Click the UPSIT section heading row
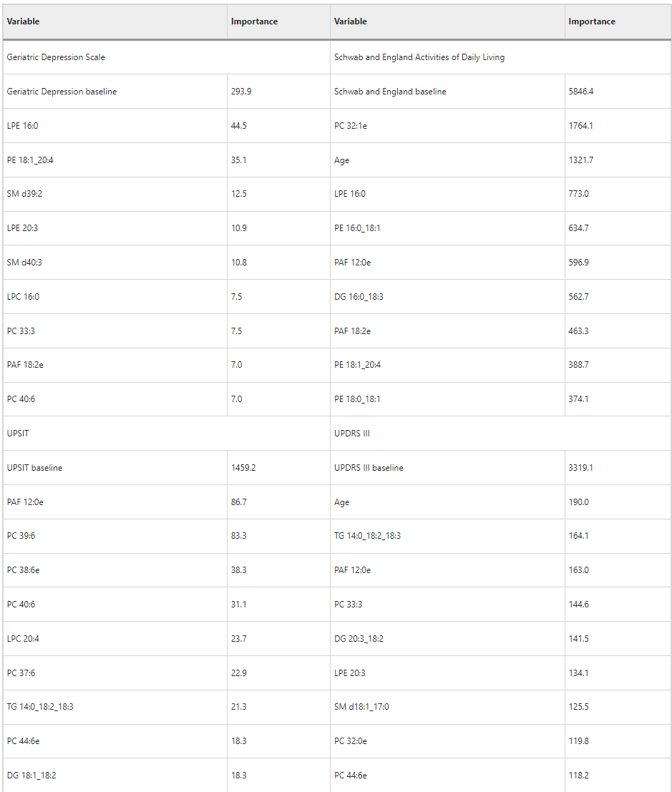672x792 pixels. pos(18,434)
